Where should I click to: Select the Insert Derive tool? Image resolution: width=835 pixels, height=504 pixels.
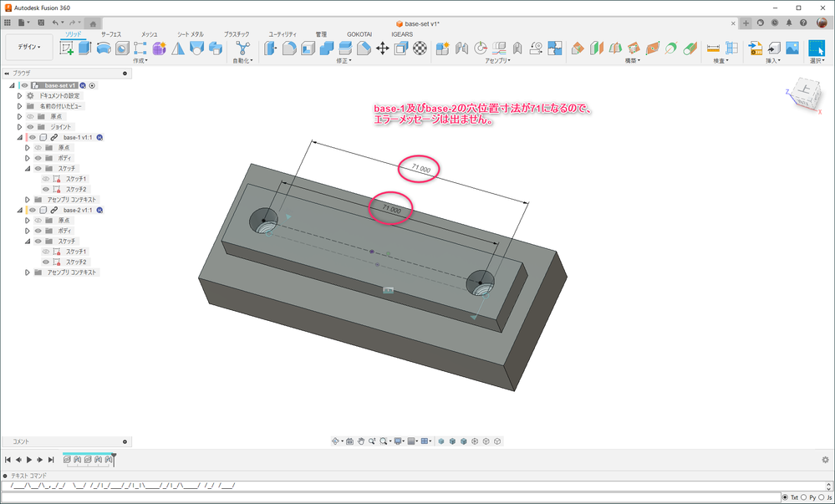[x=755, y=48]
